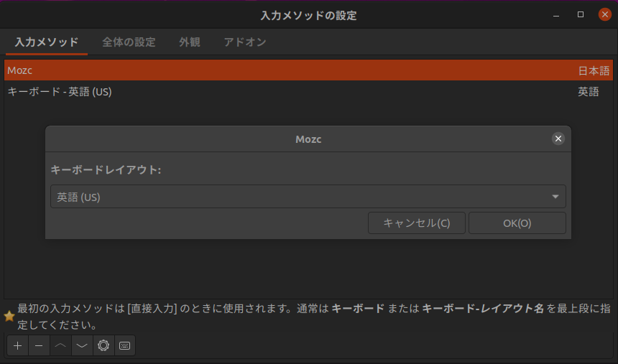This screenshot has width=618, height=364.
Task: Move input method up with arrow
Action: point(60,345)
